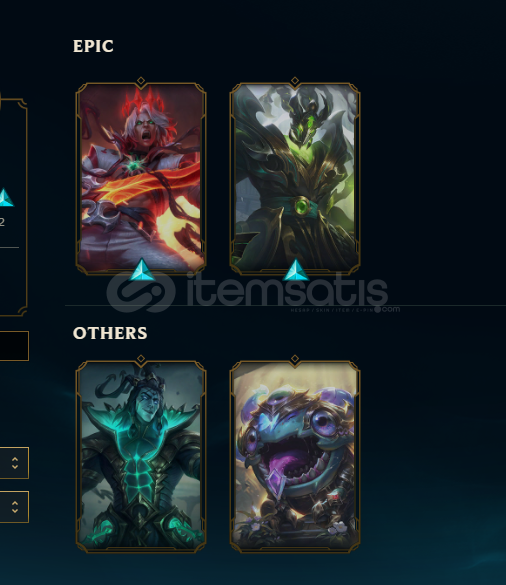This screenshot has width=506, height=585.
Task: Click diamond ornament atop the green mage card
Action: [295, 81]
